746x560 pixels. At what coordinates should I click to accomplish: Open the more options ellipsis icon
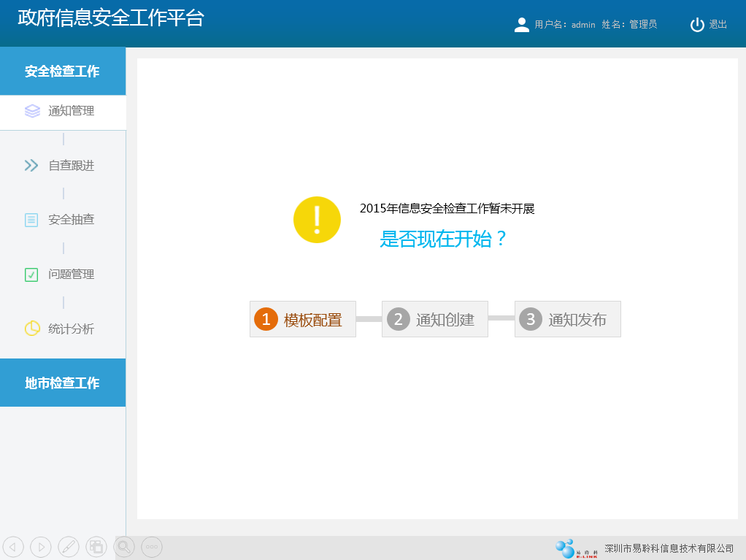pyautogui.click(x=152, y=546)
